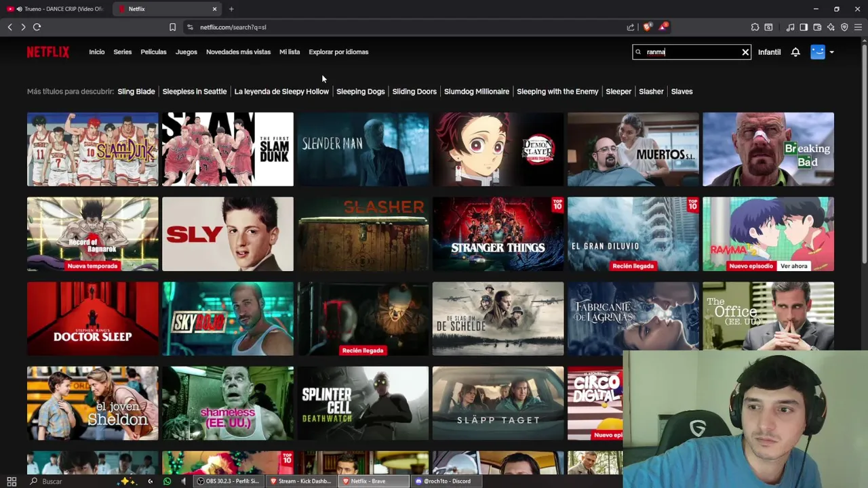Open the tab search icon in the toolbar

[768, 27]
